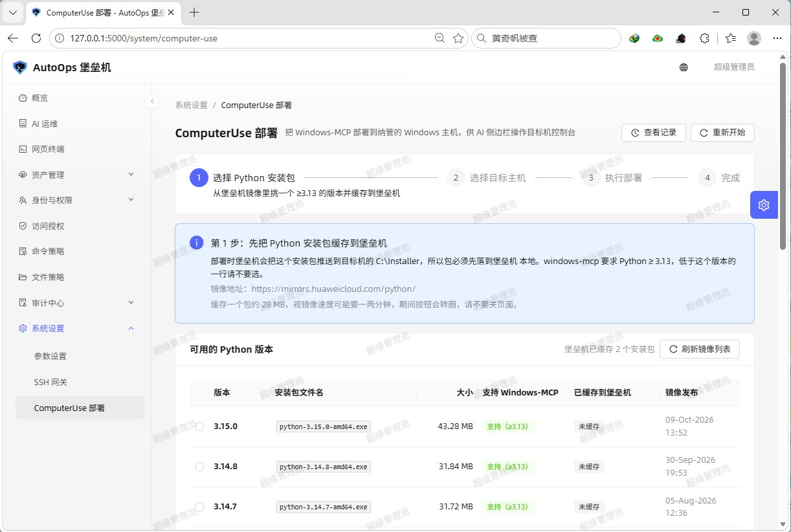Open the 超级管理员 user menu

click(734, 67)
